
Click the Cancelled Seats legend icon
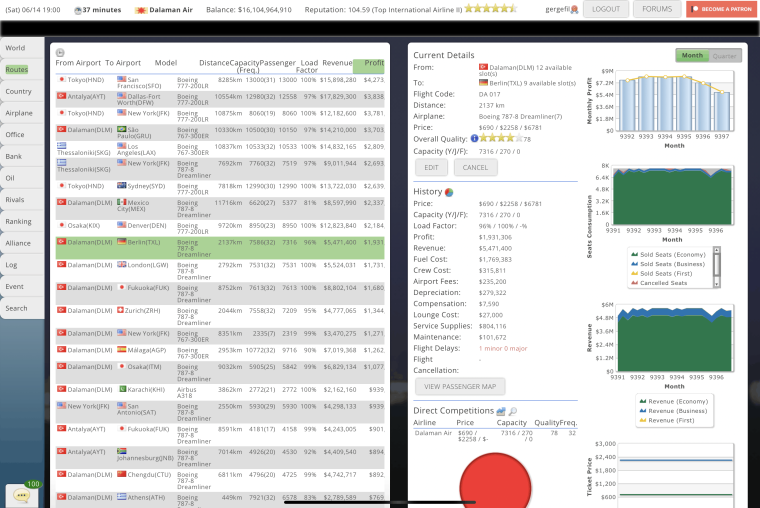point(634,283)
